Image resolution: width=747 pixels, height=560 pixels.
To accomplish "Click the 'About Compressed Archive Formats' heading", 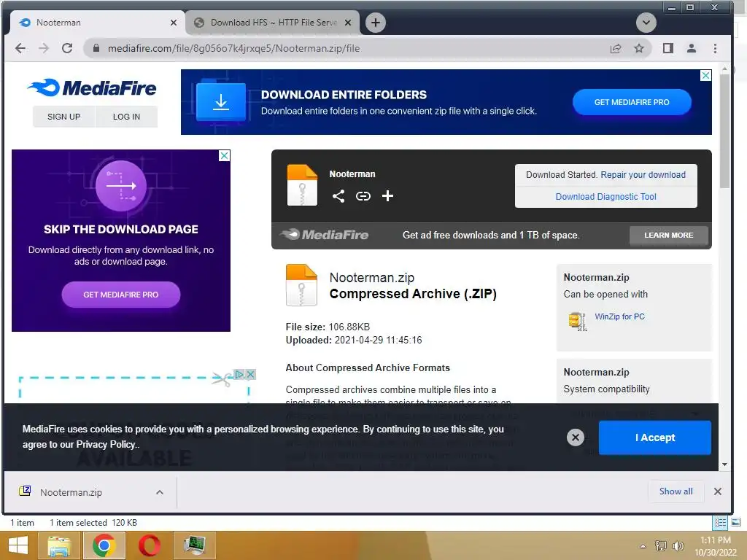I will 368,367.
